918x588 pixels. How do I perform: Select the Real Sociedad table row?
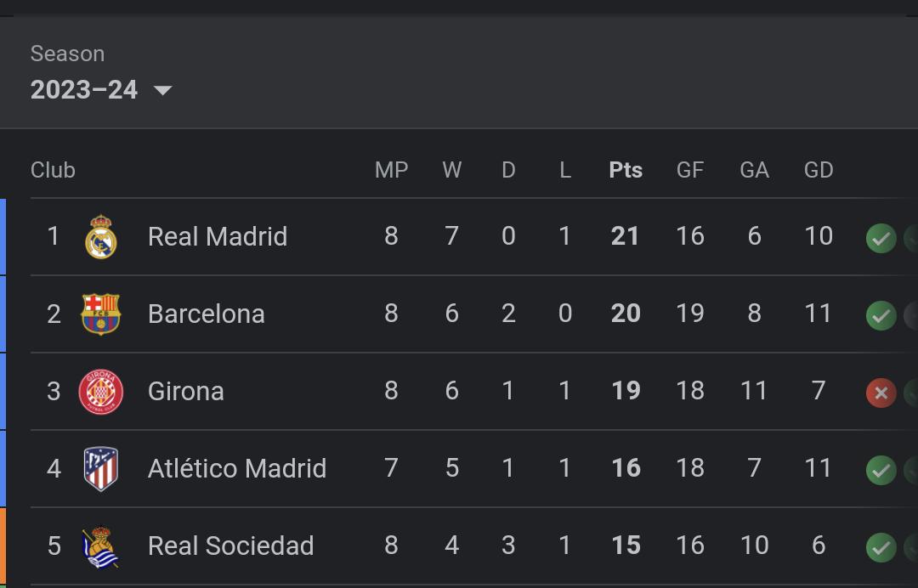[x=474, y=546]
